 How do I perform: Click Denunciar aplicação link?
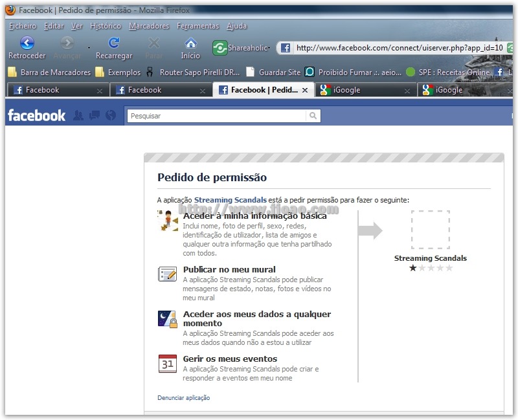(x=184, y=397)
